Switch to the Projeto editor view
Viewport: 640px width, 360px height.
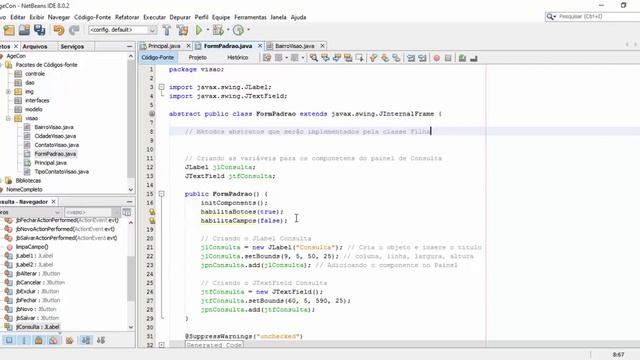click(198, 58)
